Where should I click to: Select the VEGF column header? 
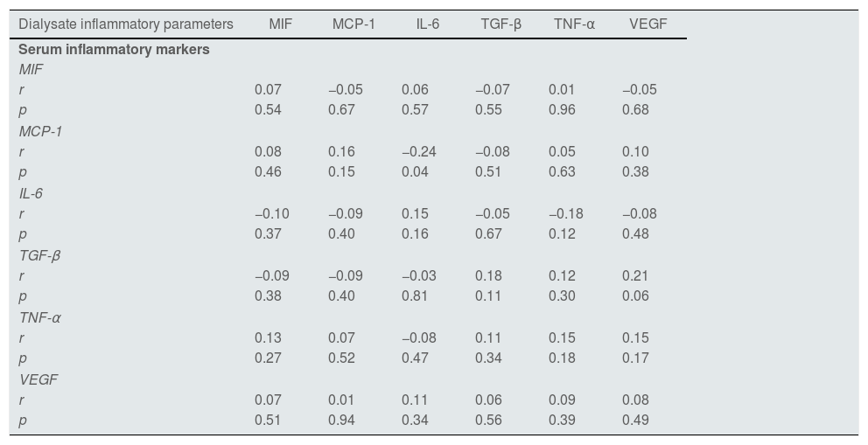pos(648,24)
